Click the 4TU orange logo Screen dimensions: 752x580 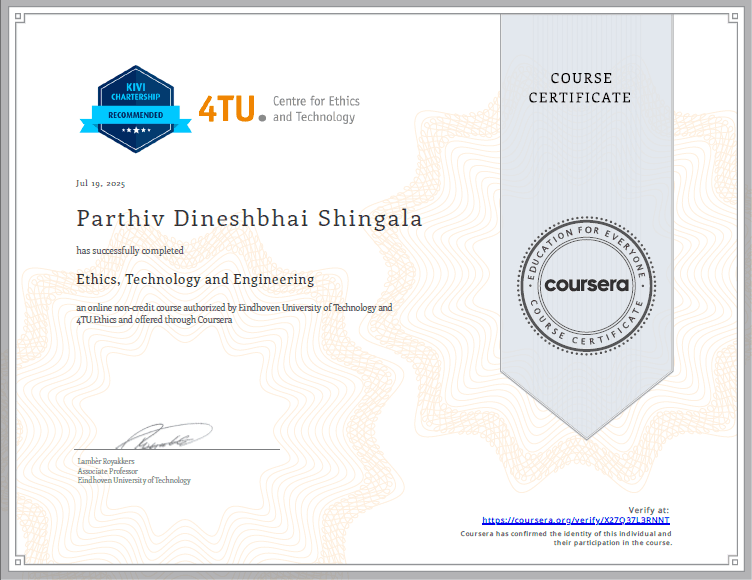(x=232, y=109)
